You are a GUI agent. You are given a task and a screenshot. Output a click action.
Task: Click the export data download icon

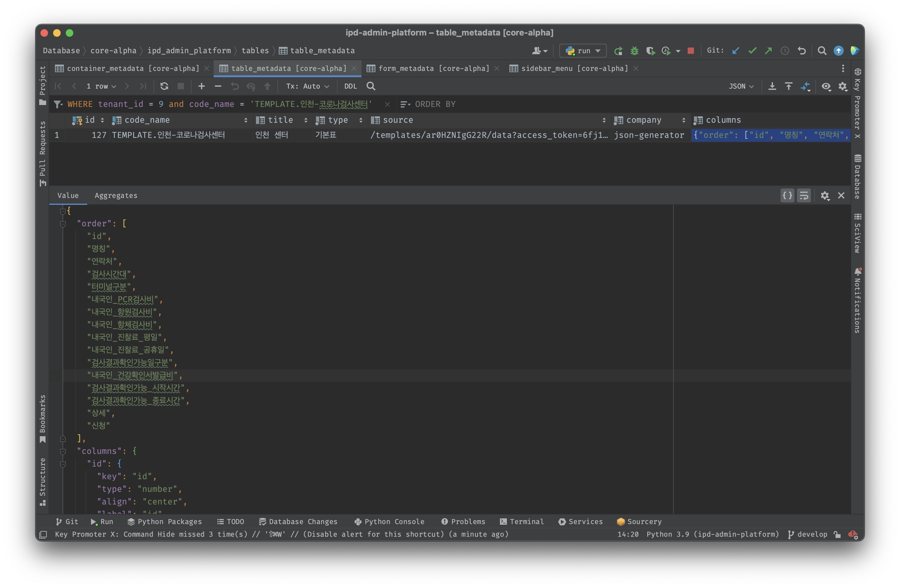(x=772, y=86)
